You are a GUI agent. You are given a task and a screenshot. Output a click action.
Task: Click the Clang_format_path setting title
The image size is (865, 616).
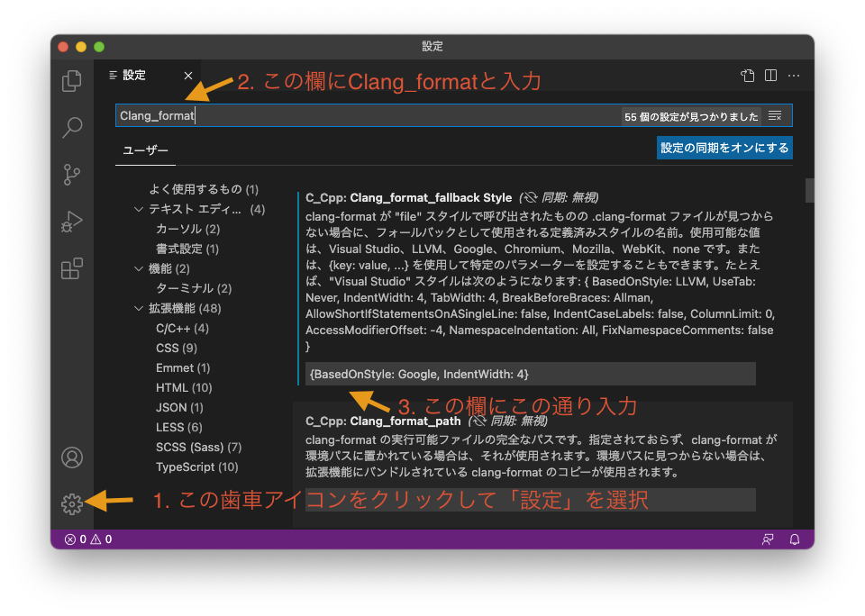383,421
